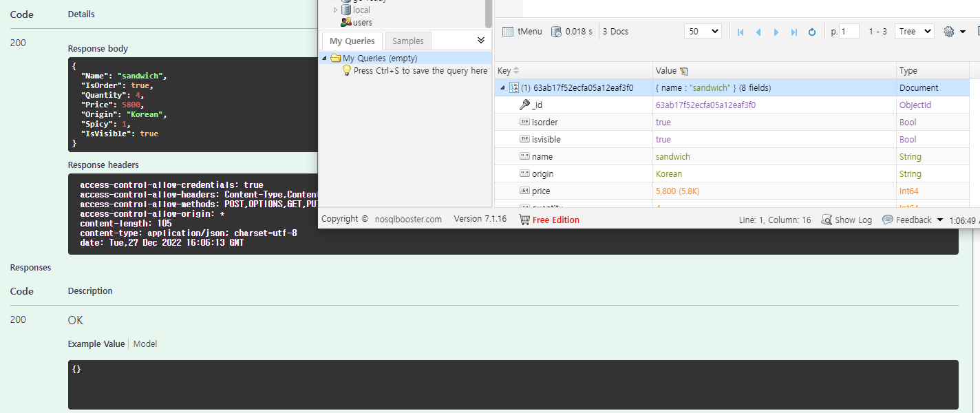Open the page size 50 dropdown

pyautogui.click(x=703, y=32)
